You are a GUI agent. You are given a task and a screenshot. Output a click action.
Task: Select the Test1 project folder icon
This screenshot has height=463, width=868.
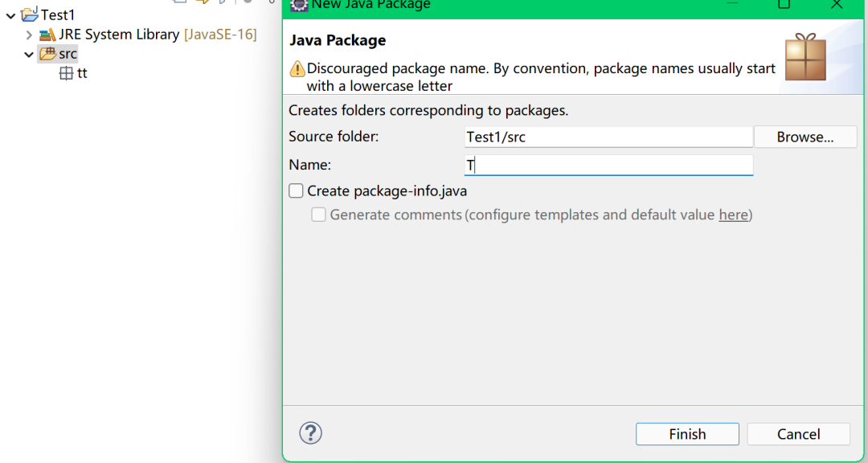click(30, 15)
